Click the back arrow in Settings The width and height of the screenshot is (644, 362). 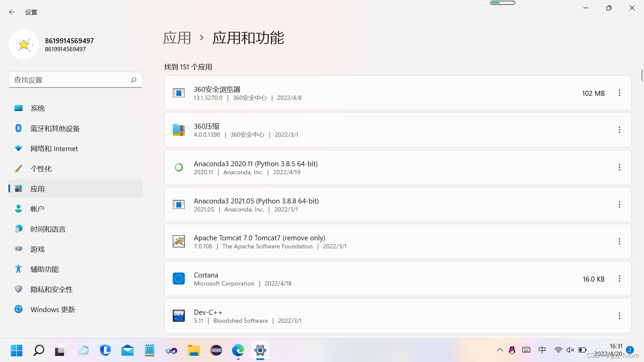coord(12,12)
